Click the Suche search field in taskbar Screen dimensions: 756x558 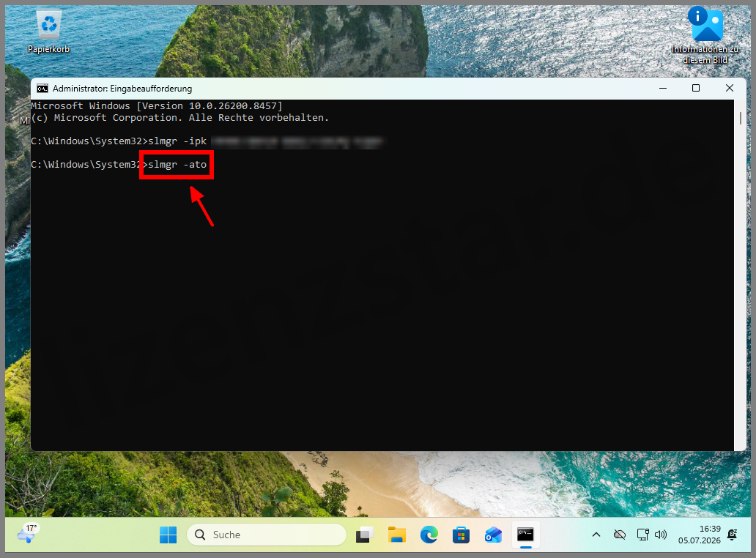click(x=267, y=535)
